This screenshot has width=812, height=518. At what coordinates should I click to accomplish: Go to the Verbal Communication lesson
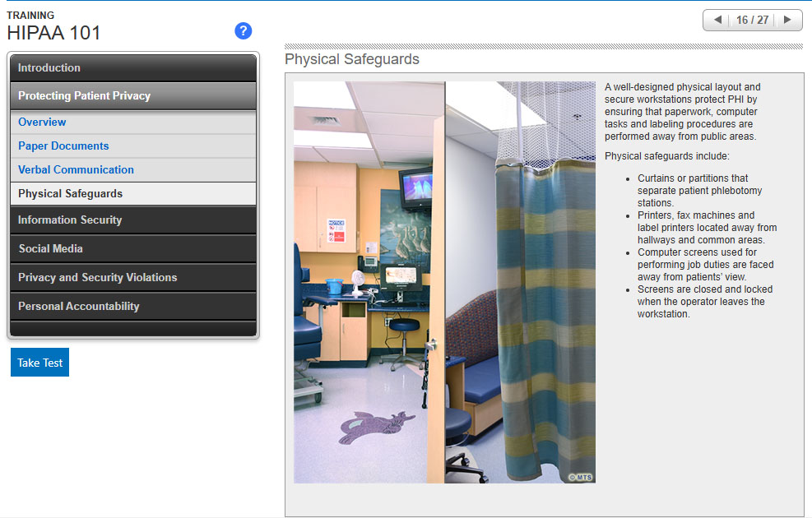(x=76, y=170)
